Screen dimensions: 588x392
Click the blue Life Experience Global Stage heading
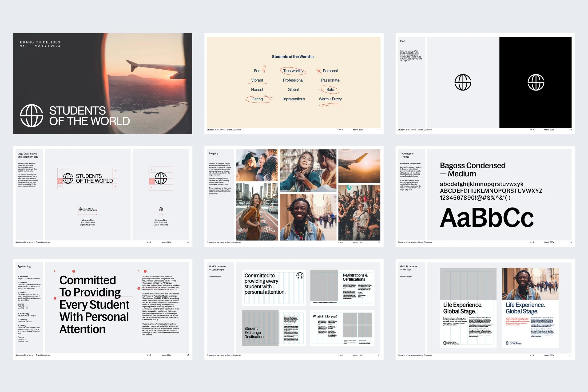pos(525,308)
